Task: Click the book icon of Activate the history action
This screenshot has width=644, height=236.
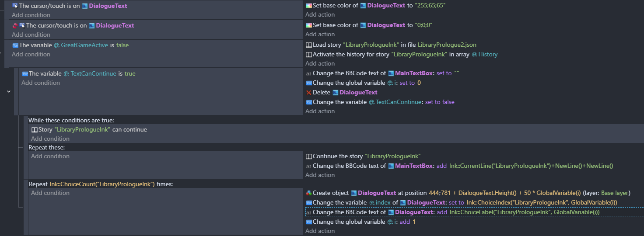Action: pyautogui.click(x=309, y=55)
